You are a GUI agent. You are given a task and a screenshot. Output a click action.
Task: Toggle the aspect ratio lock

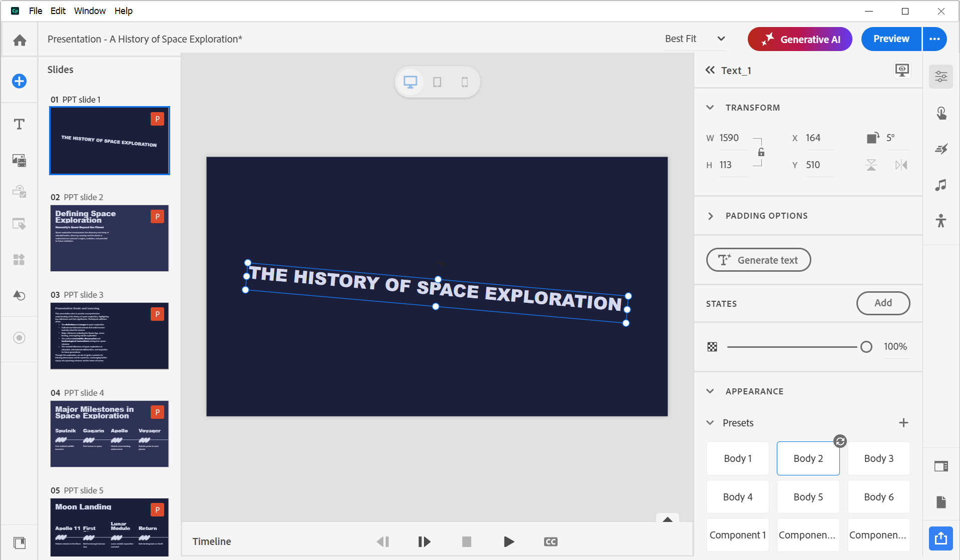(761, 152)
